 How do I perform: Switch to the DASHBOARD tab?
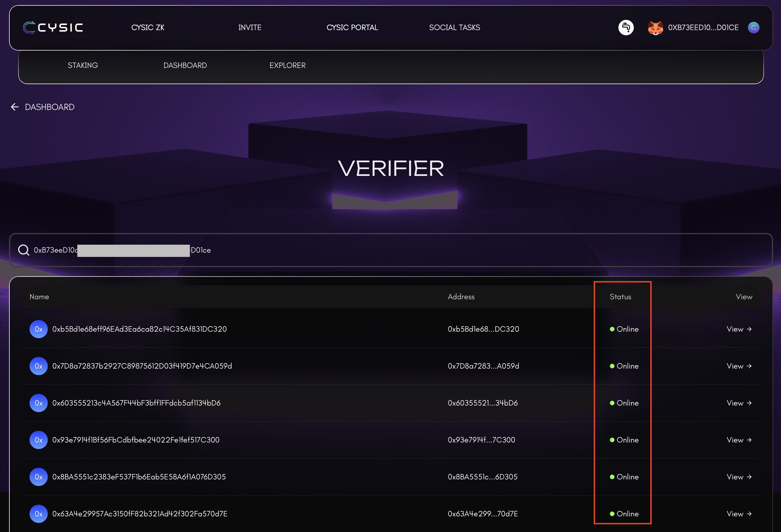click(x=185, y=66)
